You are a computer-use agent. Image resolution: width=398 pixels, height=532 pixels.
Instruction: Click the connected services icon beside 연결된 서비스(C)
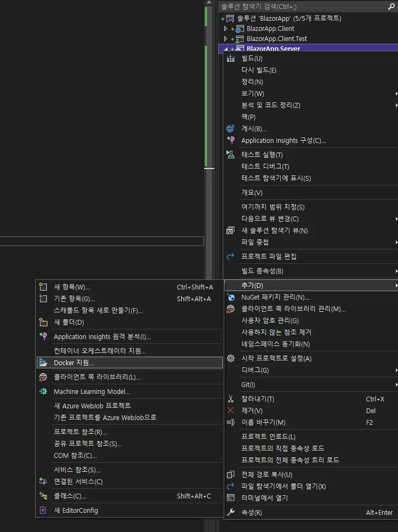[x=43, y=481]
